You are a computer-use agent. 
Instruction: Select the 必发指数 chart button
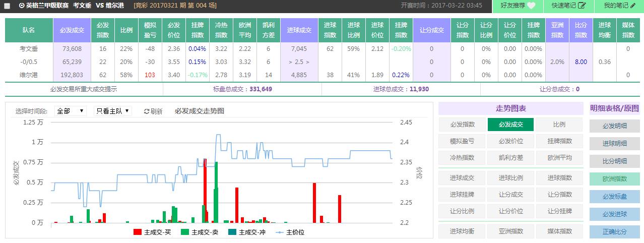pos(463,125)
